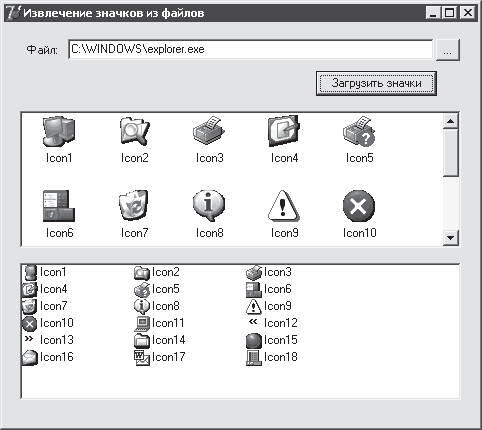Viewport: 482px width, 430px height.
Task: Open file browse dialog with ... button
Action: [x=448, y=50]
